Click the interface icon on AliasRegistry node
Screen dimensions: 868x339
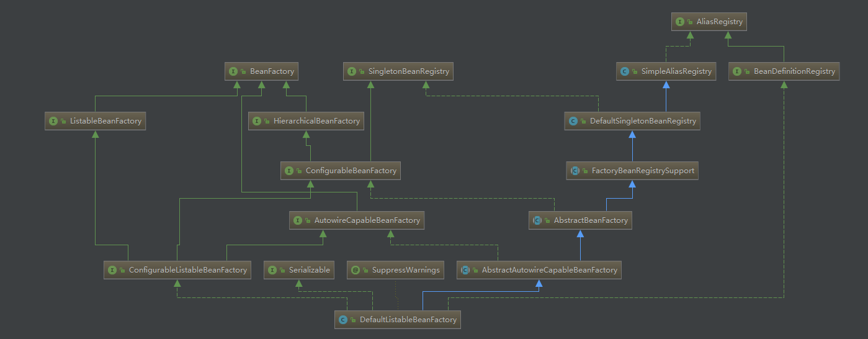click(680, 22)
